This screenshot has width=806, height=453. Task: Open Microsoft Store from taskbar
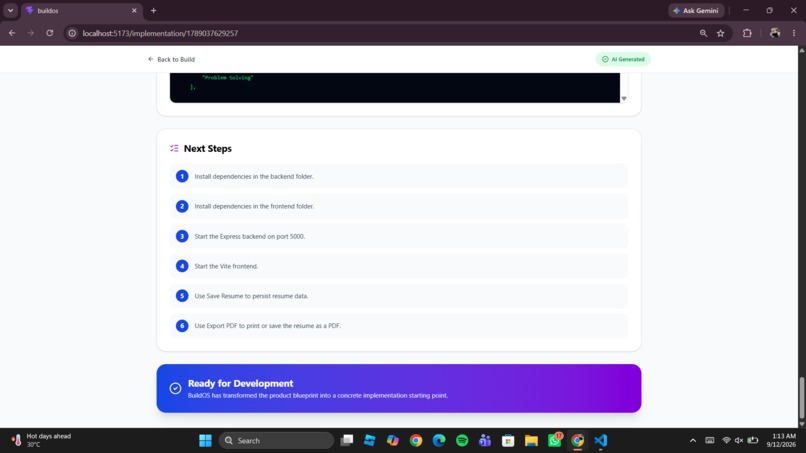coord(508,441)
